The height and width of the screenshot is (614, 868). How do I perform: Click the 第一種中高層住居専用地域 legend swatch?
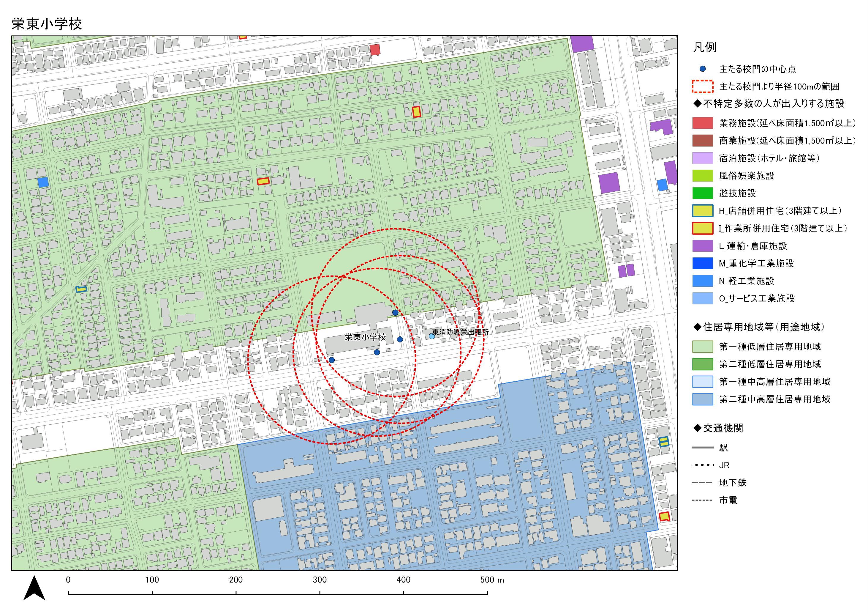click(x=702, y=382)
